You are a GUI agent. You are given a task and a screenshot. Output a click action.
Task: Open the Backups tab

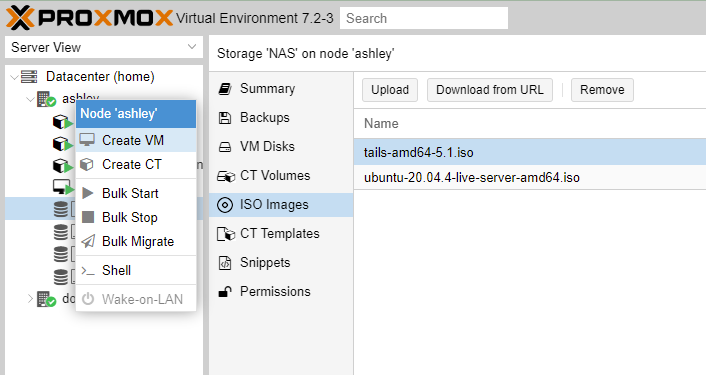point(281,117)
